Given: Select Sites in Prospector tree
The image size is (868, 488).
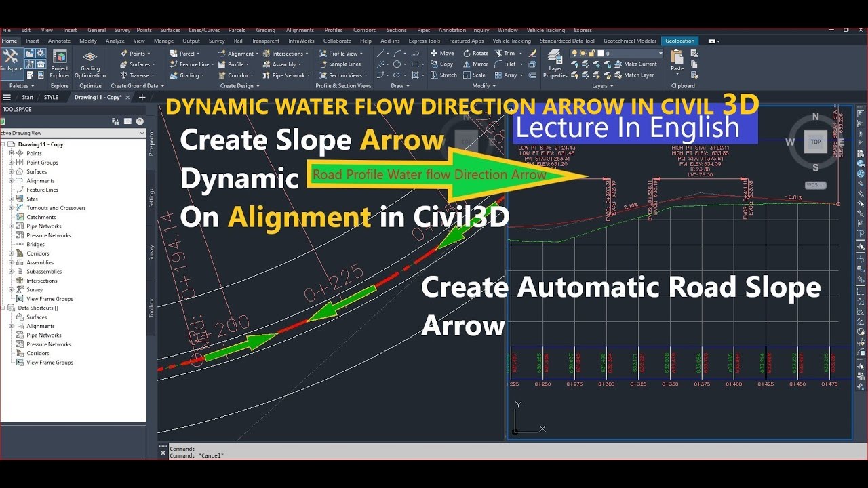Looking at the screenshot, I should pos(32,199).
